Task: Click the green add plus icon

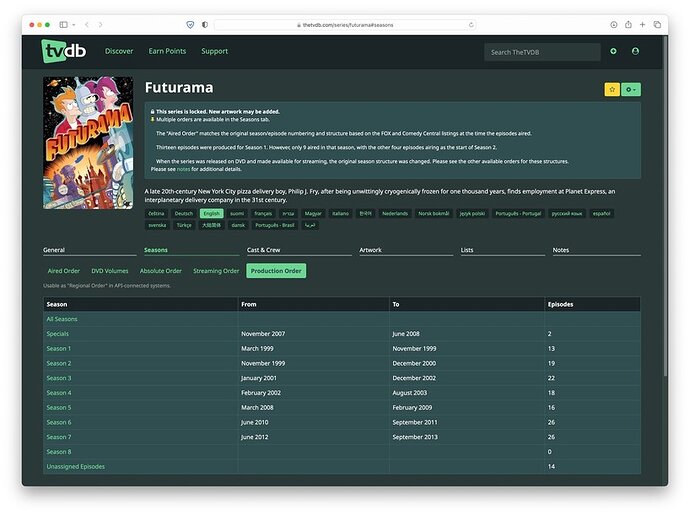Action: (613, 51)
